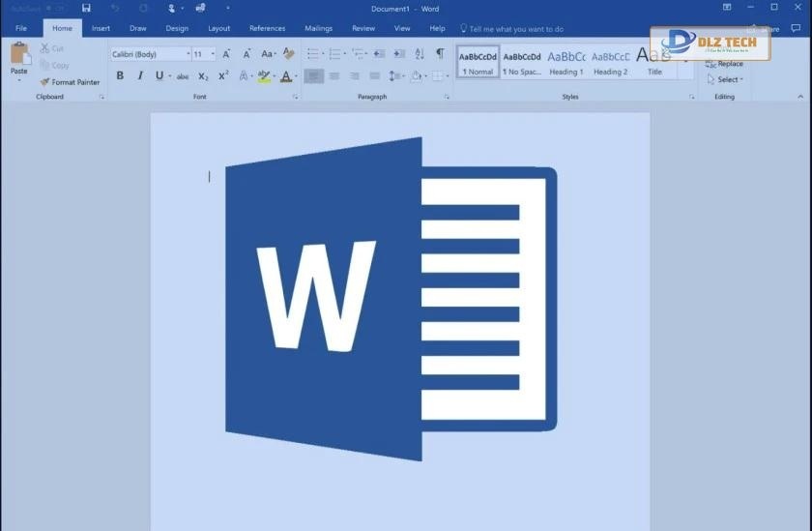
Task: Switch to the Insert tab
Action: 101,28
